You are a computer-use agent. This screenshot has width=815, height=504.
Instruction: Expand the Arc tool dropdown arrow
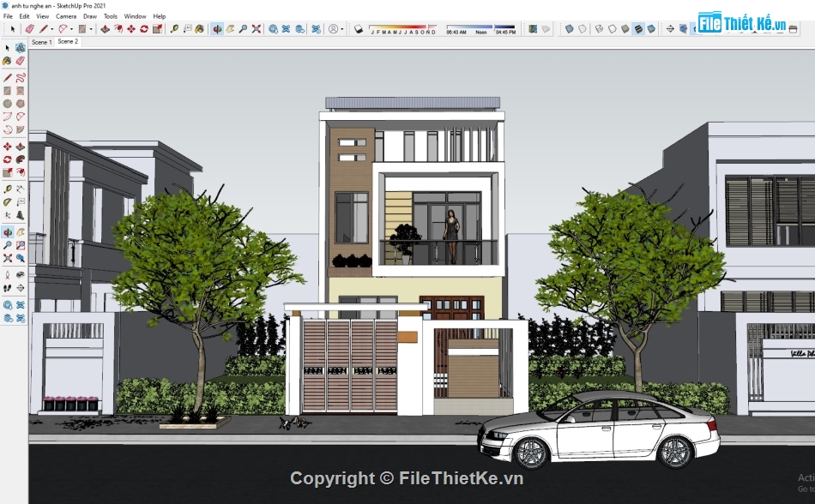(x=71, y=29)
